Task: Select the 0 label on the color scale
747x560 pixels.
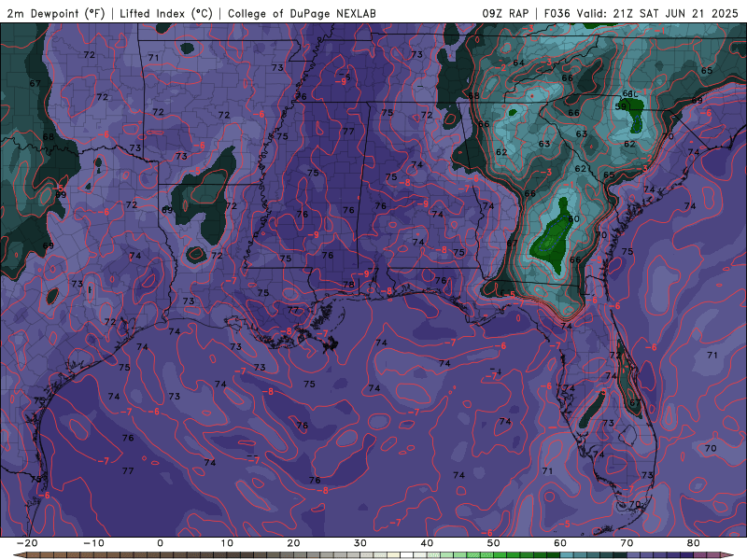Action: 160,543
